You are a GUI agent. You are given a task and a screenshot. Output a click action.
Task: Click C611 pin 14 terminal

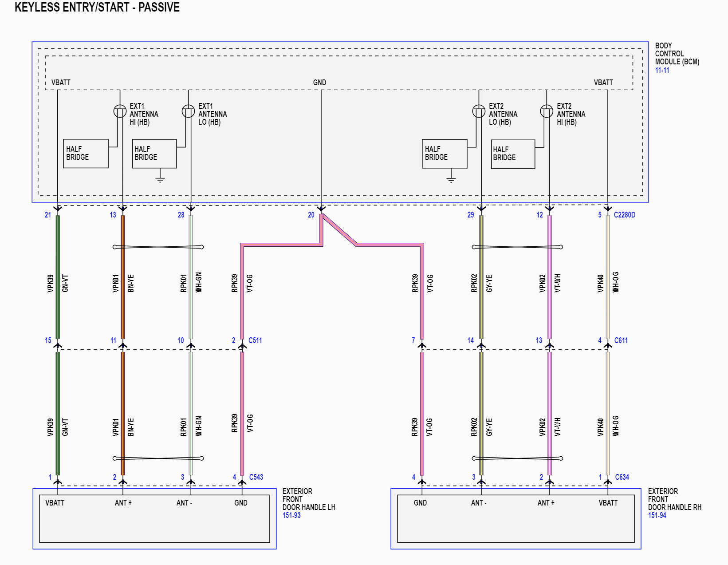481,345
